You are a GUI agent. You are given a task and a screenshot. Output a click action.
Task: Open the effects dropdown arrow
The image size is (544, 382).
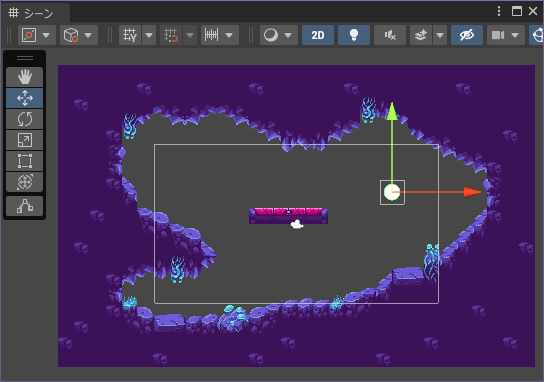tap(440, 35)
